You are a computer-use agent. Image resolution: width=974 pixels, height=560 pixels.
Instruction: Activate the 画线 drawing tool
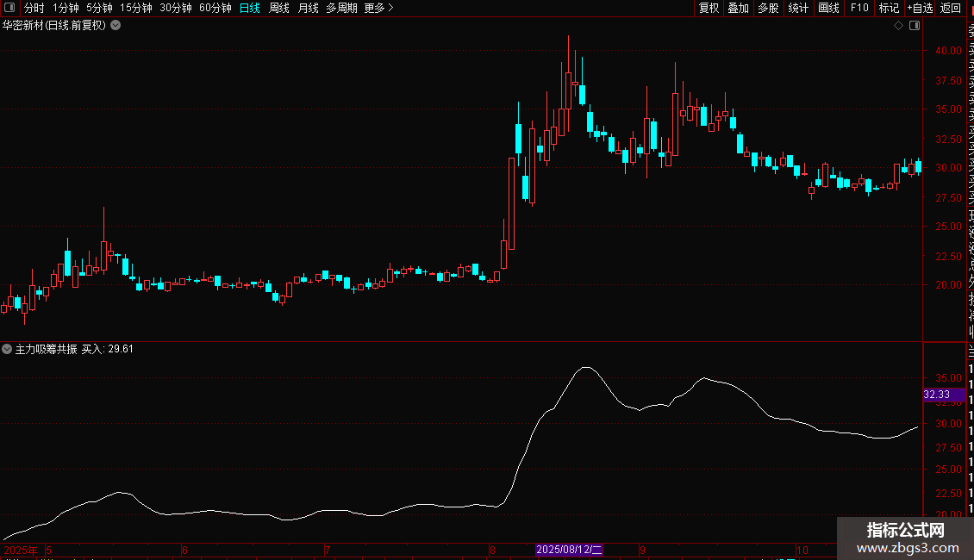tap(828, 8)
